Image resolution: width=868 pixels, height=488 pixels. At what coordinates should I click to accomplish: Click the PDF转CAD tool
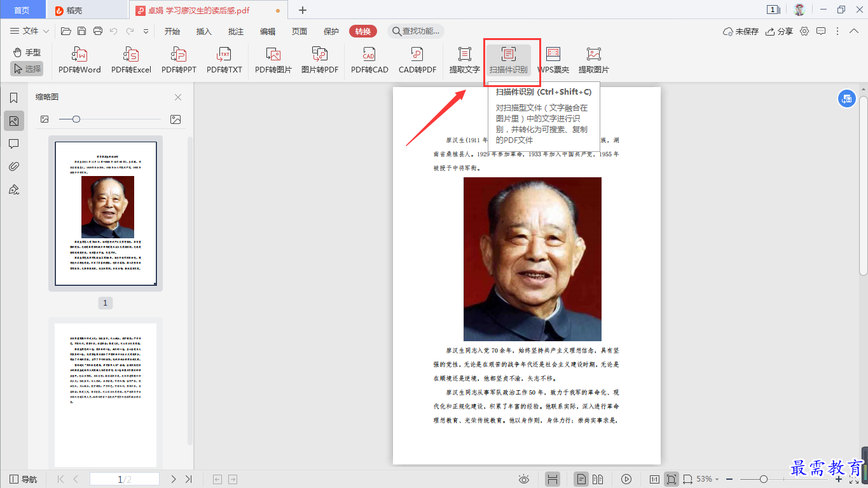[x=369, y=61]
